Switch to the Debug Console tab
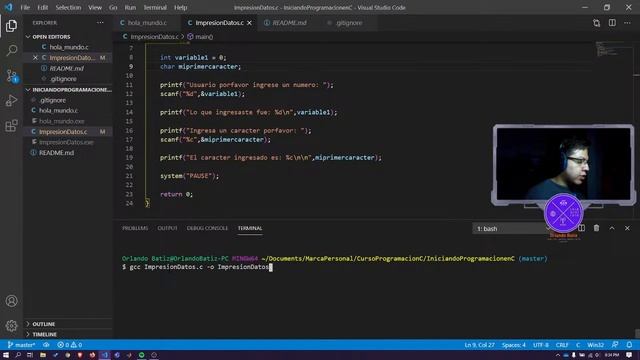The width and height of the screenshot is (640, 360). [x=207, y=228]
